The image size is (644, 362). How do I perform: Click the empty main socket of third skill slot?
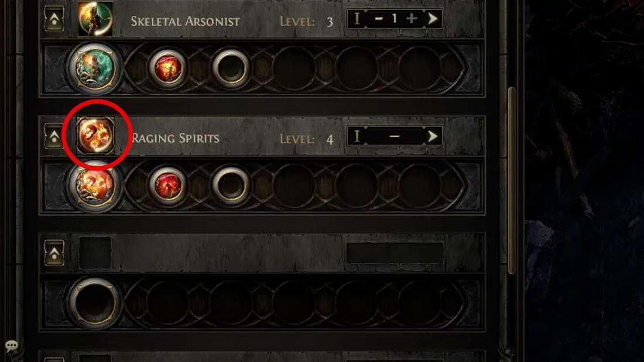(x=95, y=303)
